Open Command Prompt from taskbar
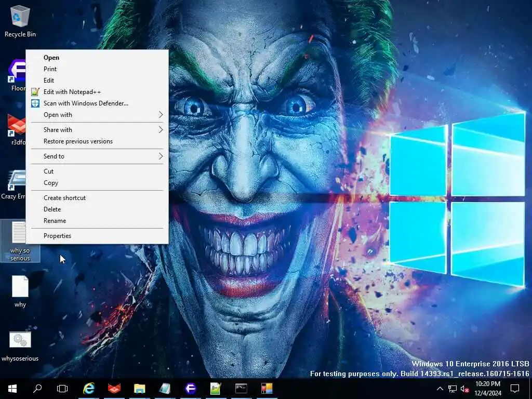This screenshot has height=399, width=532. (241, 389)
